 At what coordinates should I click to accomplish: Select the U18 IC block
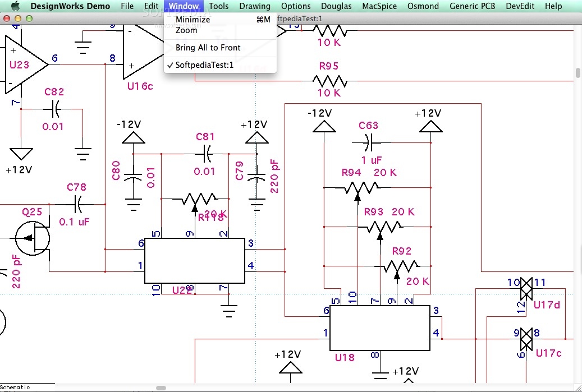click(x=380, y=328)
